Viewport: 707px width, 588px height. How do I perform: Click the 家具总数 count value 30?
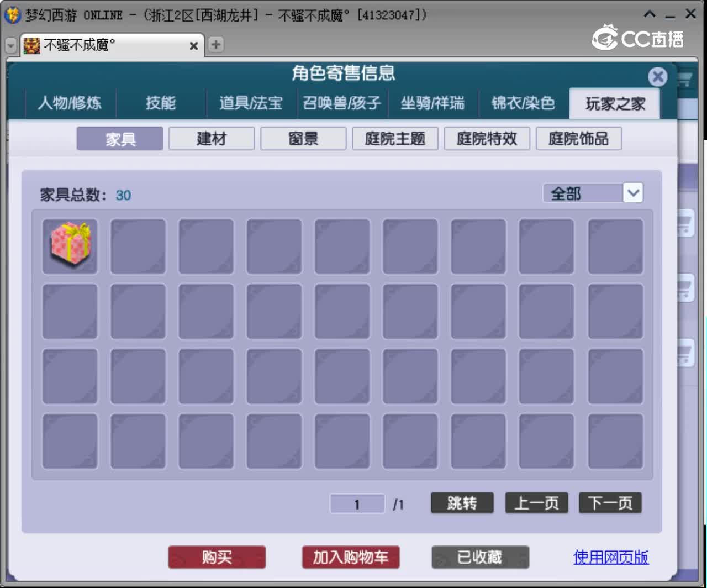tap(123, 195)
